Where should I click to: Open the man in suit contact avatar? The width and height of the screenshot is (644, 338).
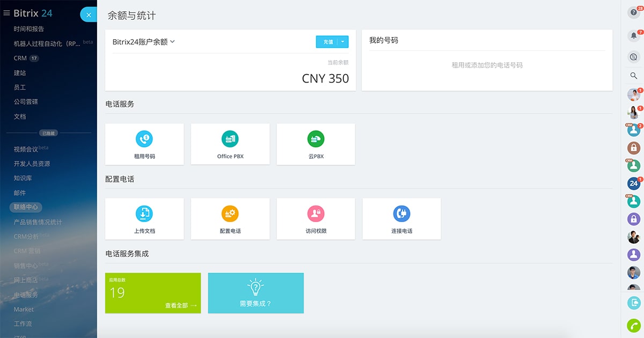pyautogui.click(x=634, y=237)
